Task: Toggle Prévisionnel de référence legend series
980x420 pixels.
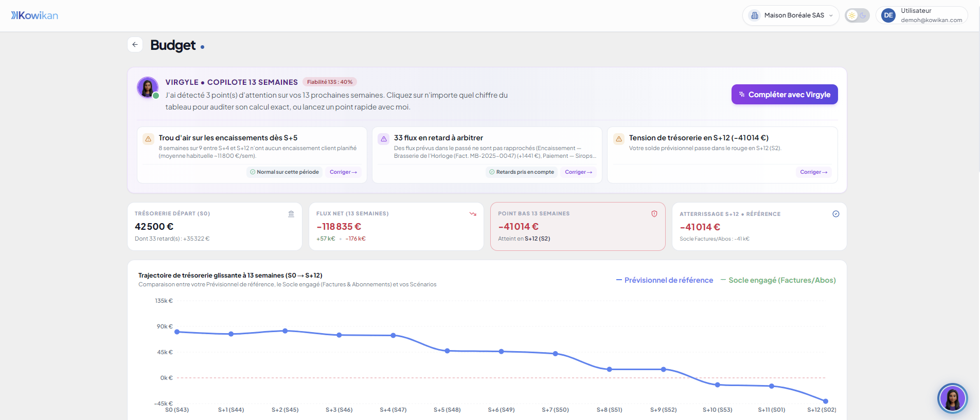Action: click(x=665, y=280)
